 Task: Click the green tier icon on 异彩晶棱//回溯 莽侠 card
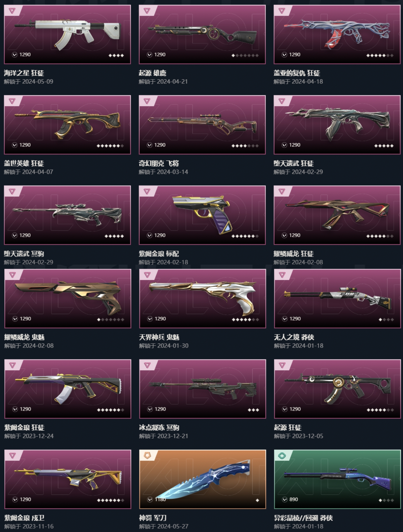282,456
